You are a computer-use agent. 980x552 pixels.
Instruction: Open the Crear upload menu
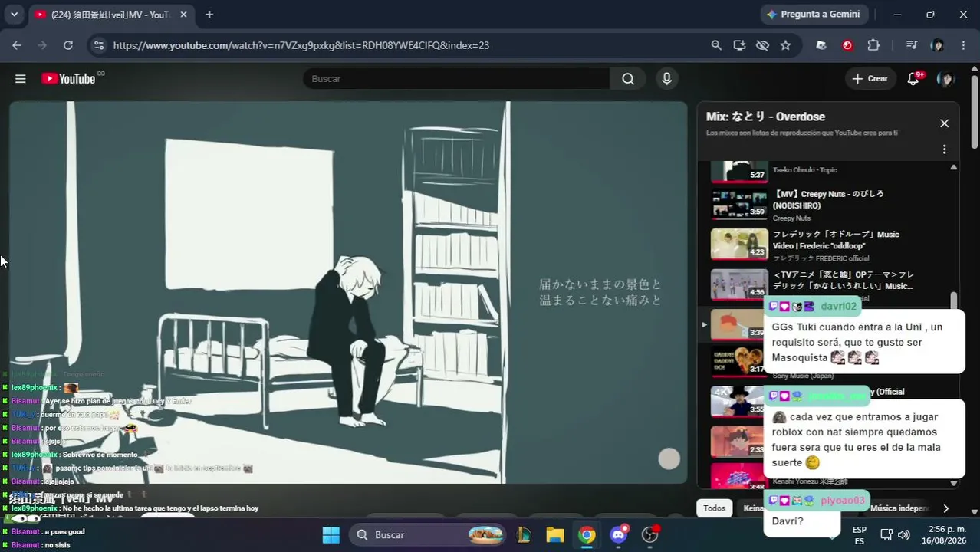(870, 79)
